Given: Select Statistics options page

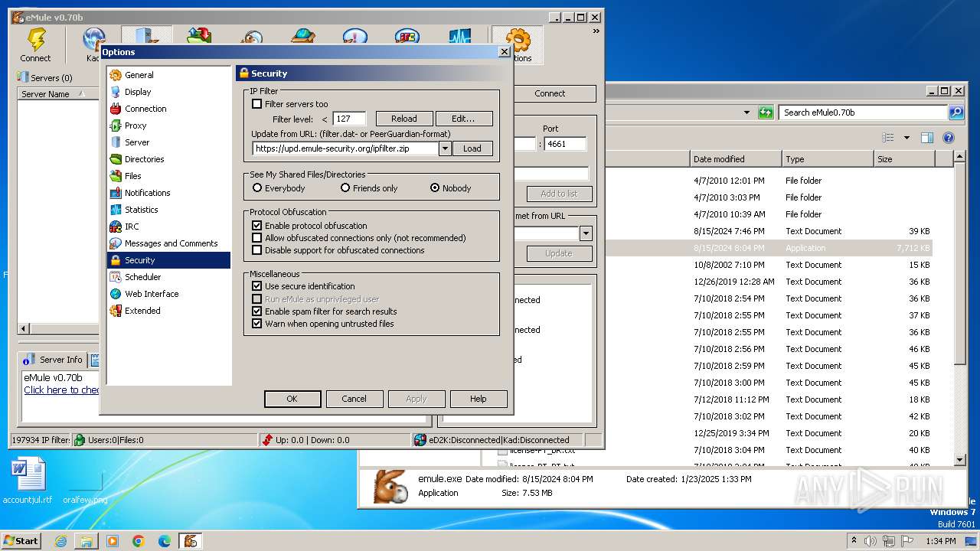Looking at the screenshot, I should coord(141,210).
